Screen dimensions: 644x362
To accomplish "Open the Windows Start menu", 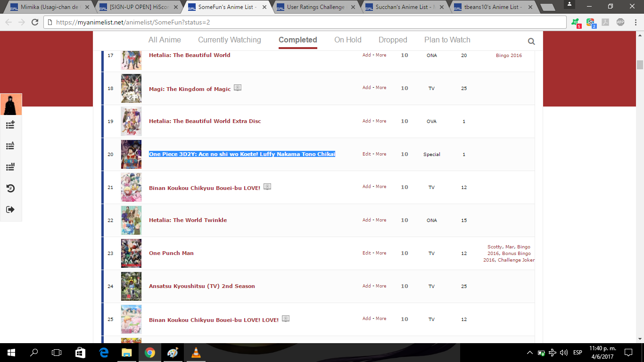I will [x=11, y=353].
